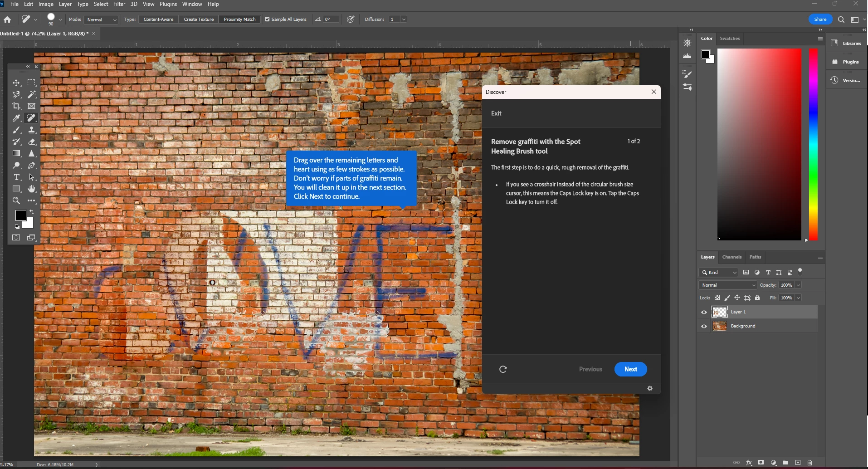Click the reset tutorial refresh icon
Screen dimensions: 868x469
point(503,369)
